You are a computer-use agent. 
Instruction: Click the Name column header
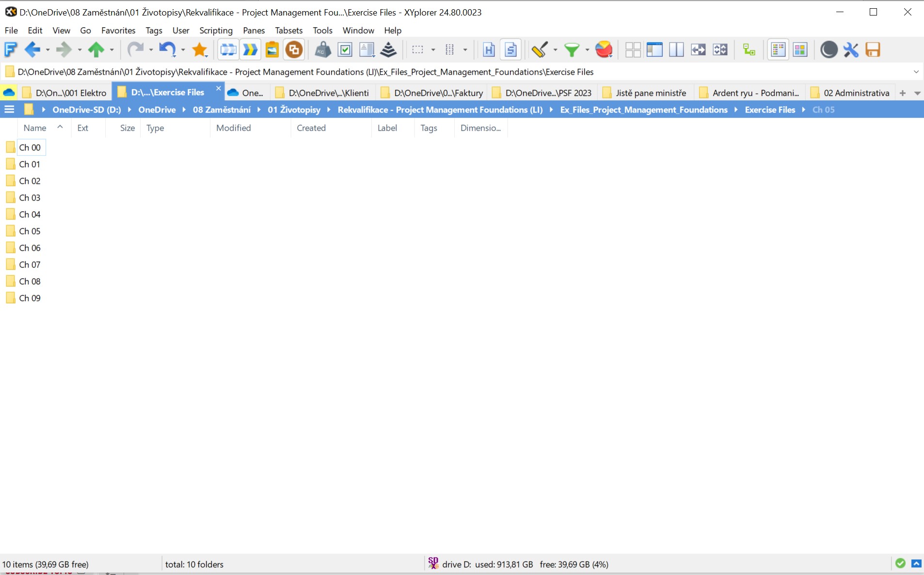(x=35, y=128)
